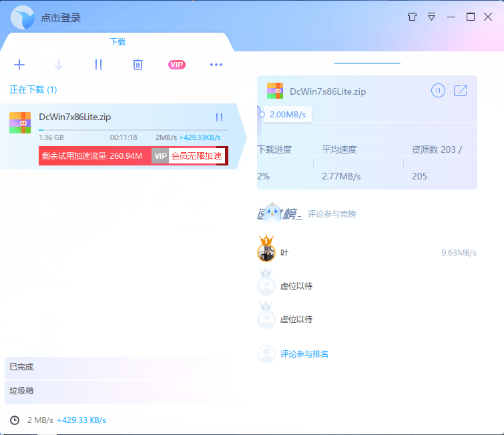Switch to the 下载 tab

[x=117, y=41]
